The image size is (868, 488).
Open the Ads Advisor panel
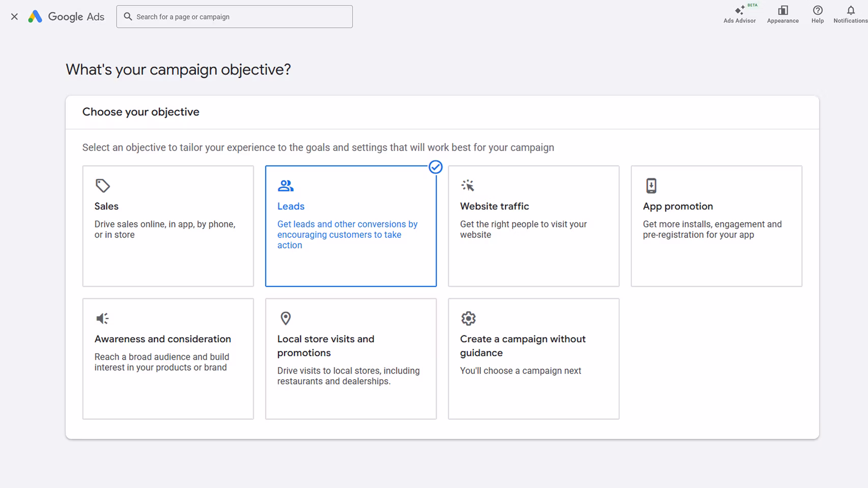[x=739, y=13]
